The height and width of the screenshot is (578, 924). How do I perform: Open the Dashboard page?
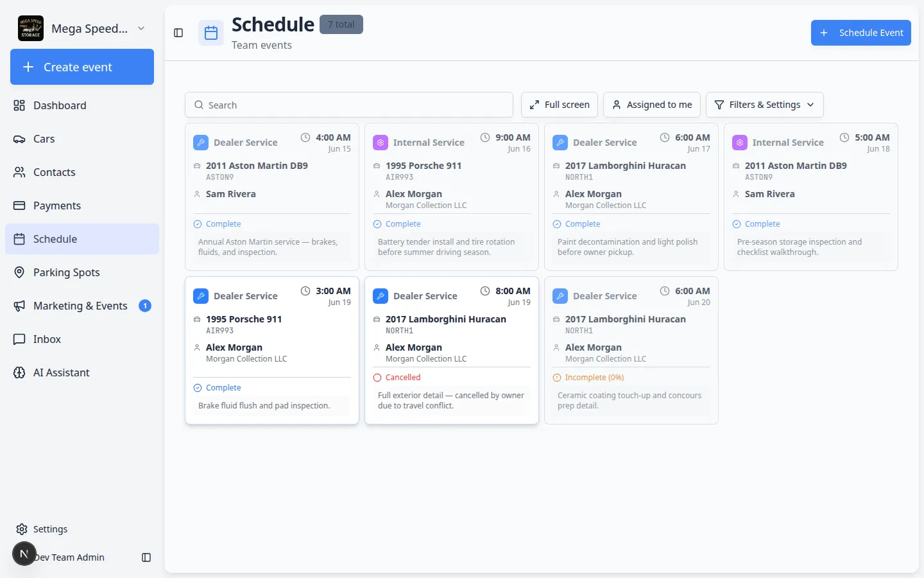click(x=82, y=105)
